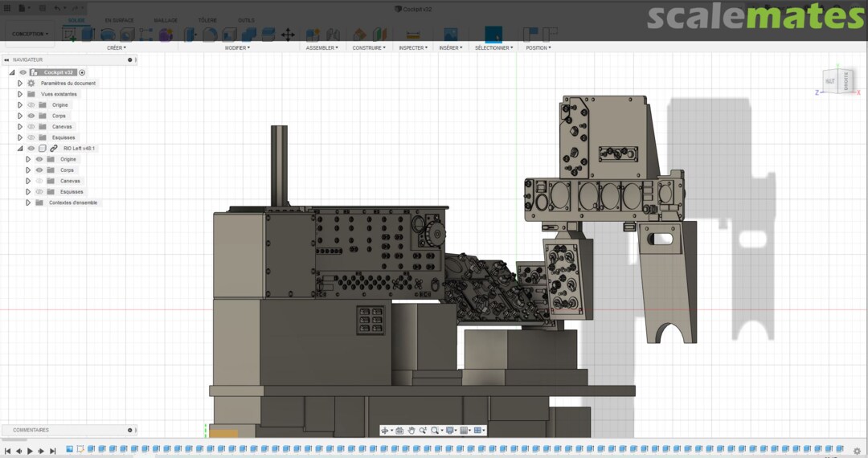The width and height of the screenshot is (868, 458).
Task: Open the MODIFIER menu
Action: [x=236, y=48]
